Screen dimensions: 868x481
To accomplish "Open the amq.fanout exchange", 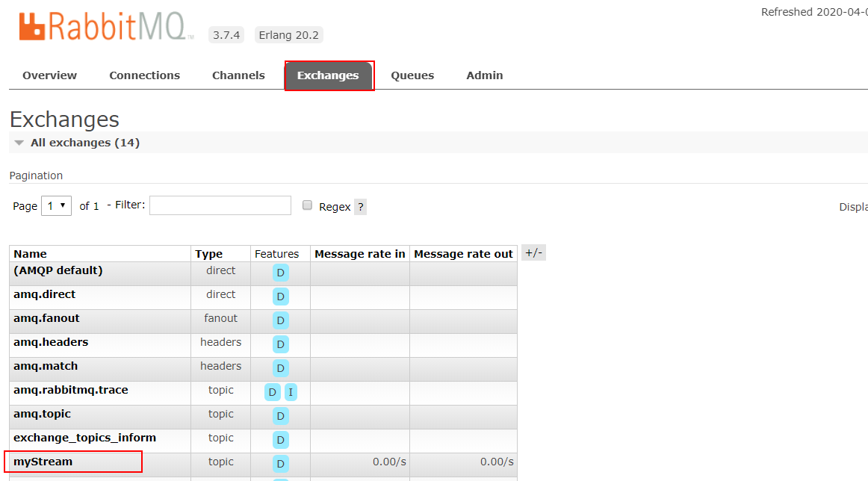I will click(46, 318).
